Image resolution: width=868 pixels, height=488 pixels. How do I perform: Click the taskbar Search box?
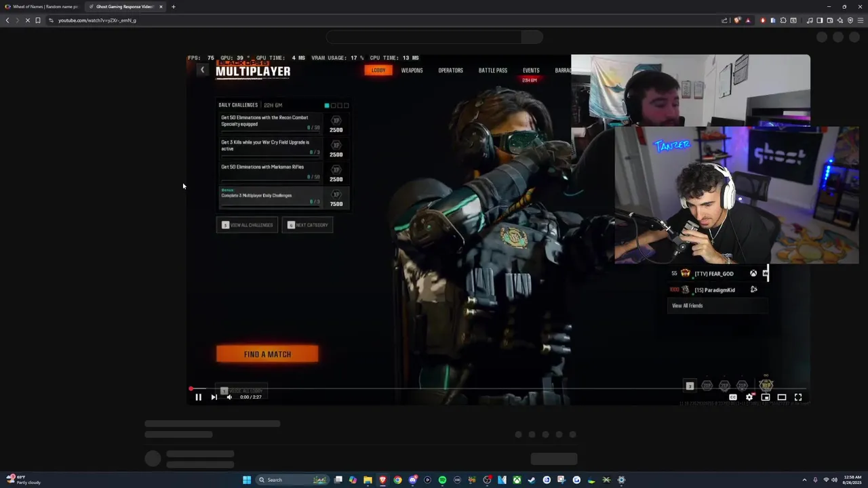coord(291,480)
